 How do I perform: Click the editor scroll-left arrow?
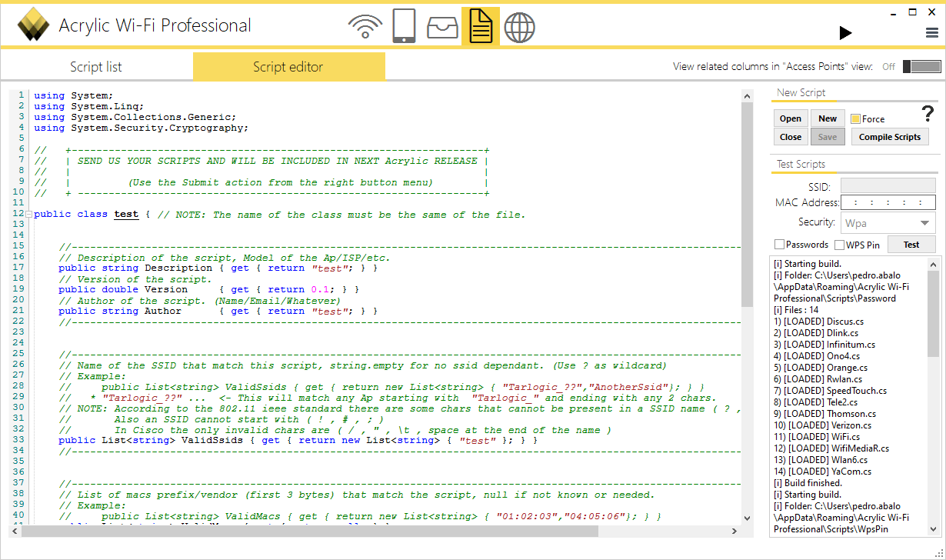tap(15, 531)
